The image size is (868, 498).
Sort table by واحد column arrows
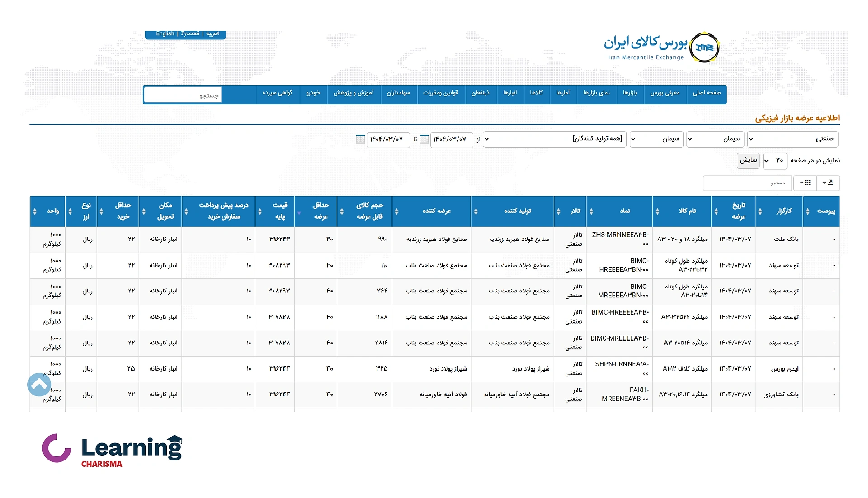click(35, 211)
